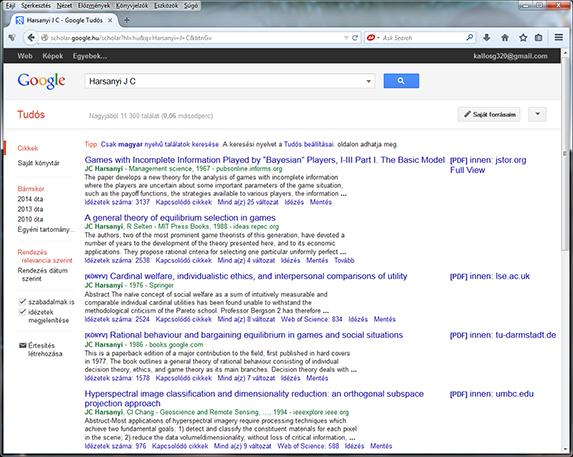The height and width of the screenshot is (457, 573).
Task: Open the Firefox hamburger menu
Action: [558, 37]
